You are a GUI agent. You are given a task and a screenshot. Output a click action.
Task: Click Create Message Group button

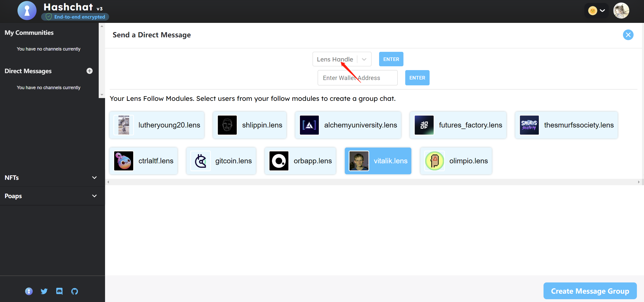[590, 291]
